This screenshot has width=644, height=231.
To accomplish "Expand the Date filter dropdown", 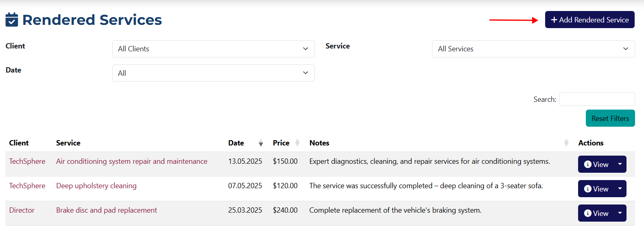I will click(213, 73).
